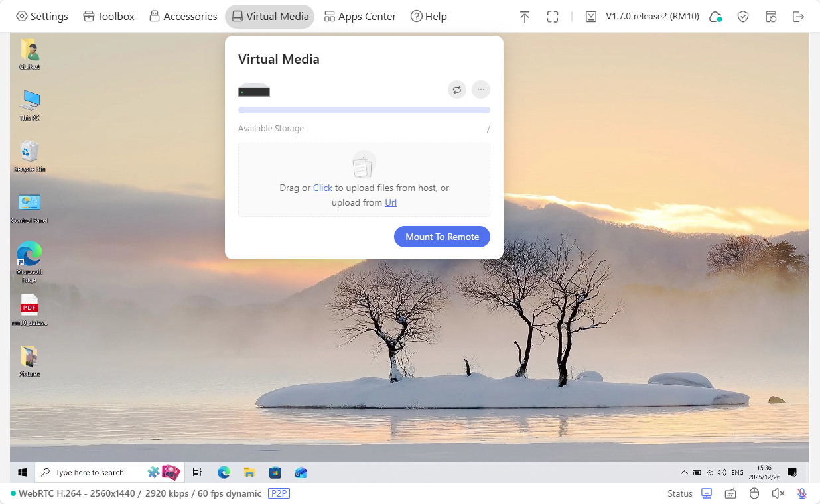Viewport: 820px width, 504px height.
Task: Open the Help menu
Action: (x=428, y=16)
